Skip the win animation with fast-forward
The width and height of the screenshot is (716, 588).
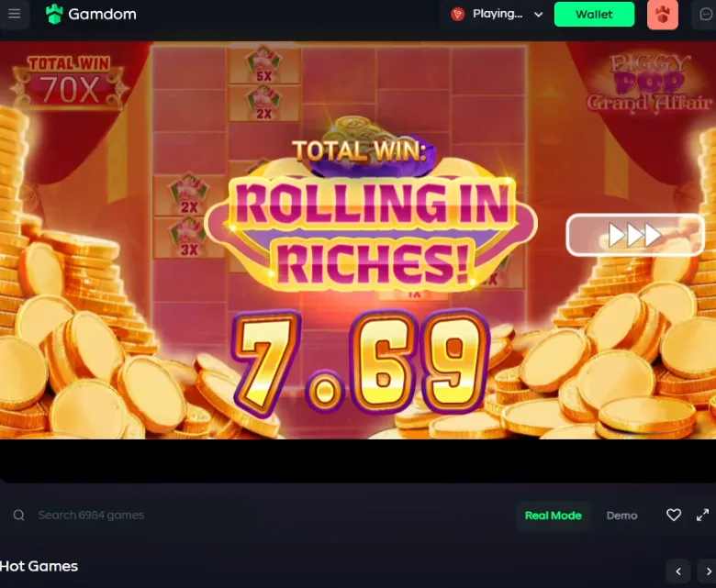635,235
